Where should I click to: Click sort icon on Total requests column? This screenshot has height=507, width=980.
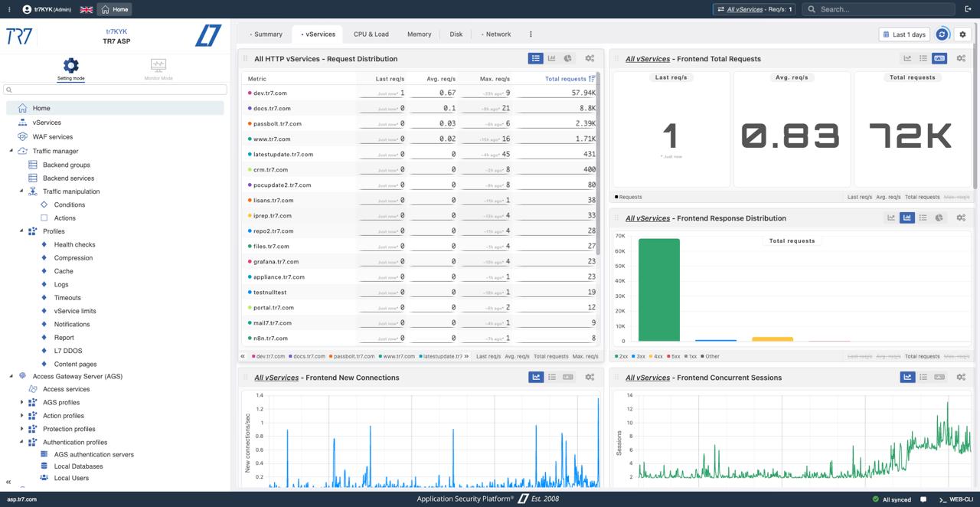[592, 79]
